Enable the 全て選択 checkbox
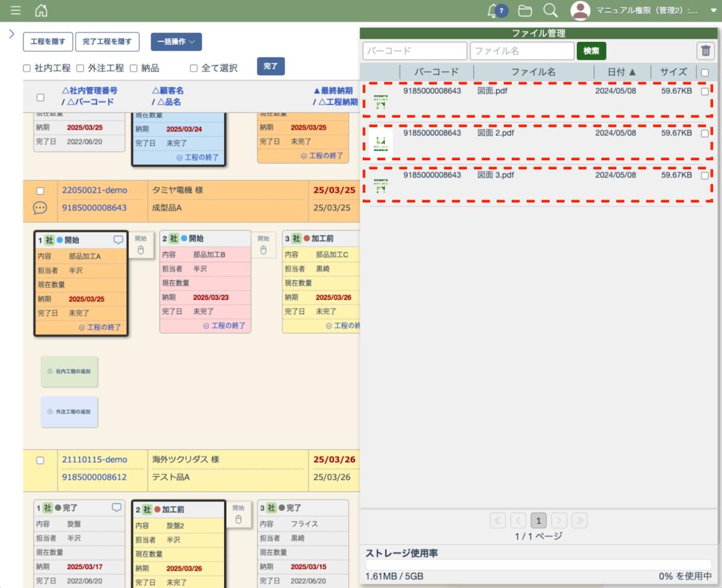 pos(194,69)
